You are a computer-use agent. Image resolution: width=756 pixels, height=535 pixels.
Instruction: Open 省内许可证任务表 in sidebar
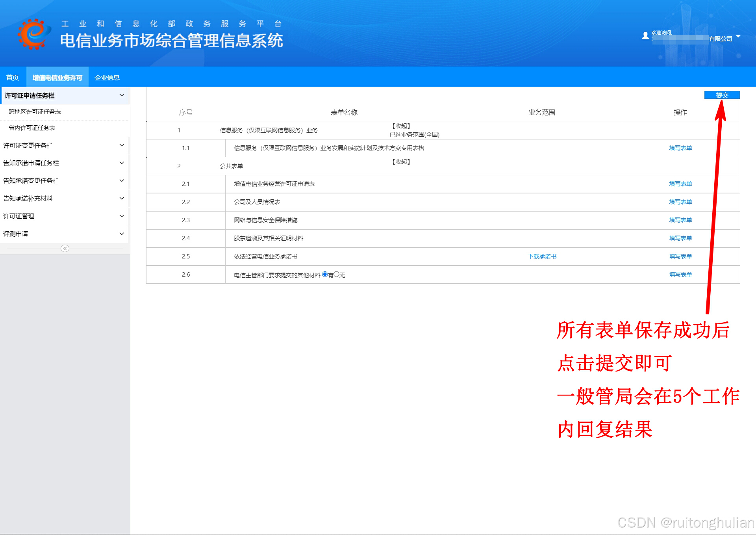pyautogui.click(x=32, y=128)
